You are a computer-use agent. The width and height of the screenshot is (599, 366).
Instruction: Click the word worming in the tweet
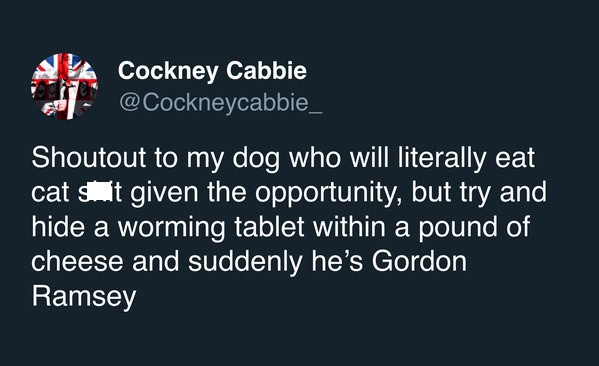pos(172,227)
